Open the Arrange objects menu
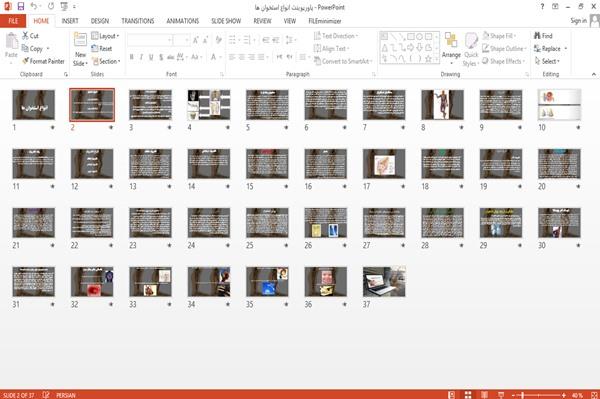 pos(451,48)
